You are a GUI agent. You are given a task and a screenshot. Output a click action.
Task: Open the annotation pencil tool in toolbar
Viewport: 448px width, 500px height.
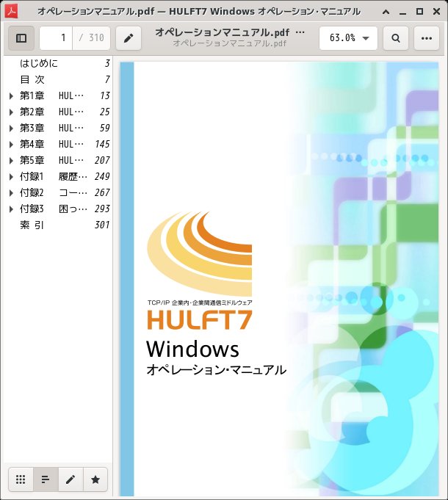coord(129,38)
